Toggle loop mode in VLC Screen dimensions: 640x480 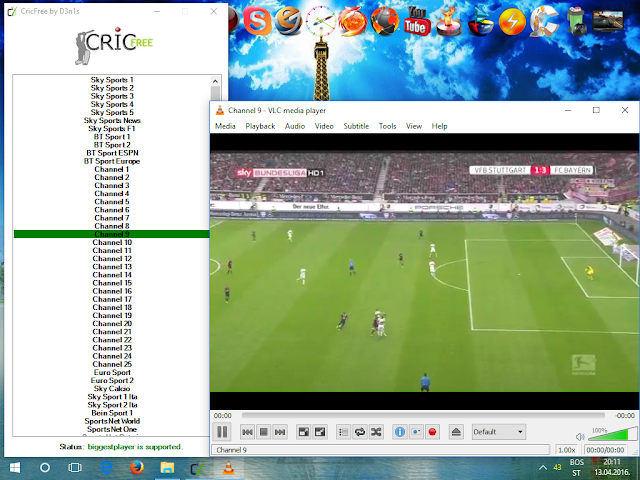[360, 432]
